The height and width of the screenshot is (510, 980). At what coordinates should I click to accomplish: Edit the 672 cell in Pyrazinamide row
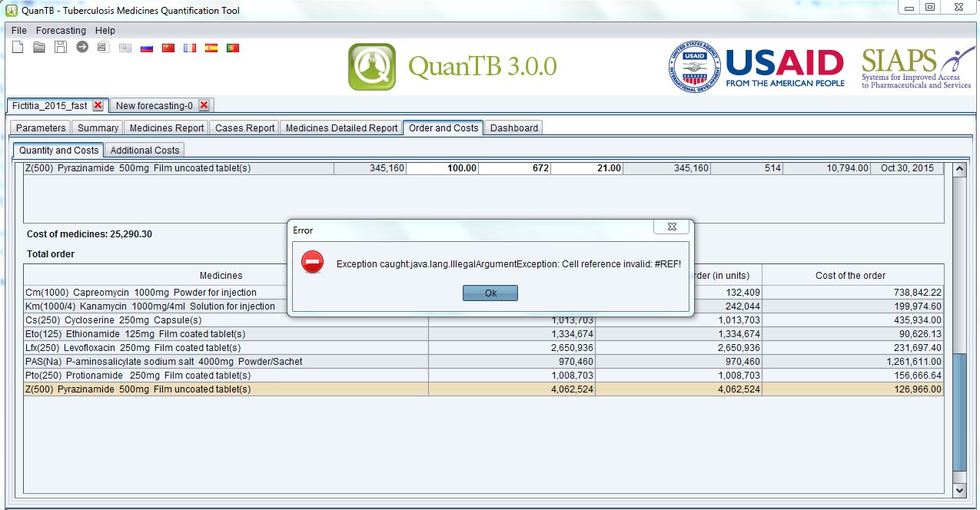515,168
